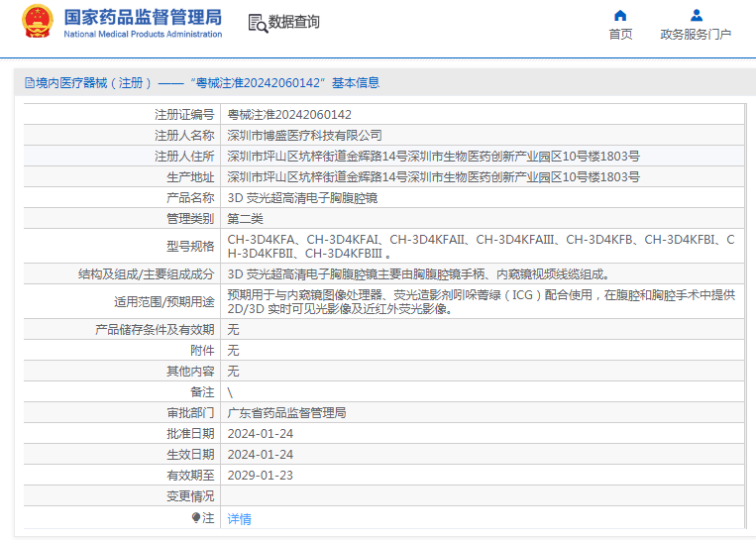The image size is (756, 540).
Task: Select backslash value in 备注 row
Action: pyautogui.click(x=230, y=392)
